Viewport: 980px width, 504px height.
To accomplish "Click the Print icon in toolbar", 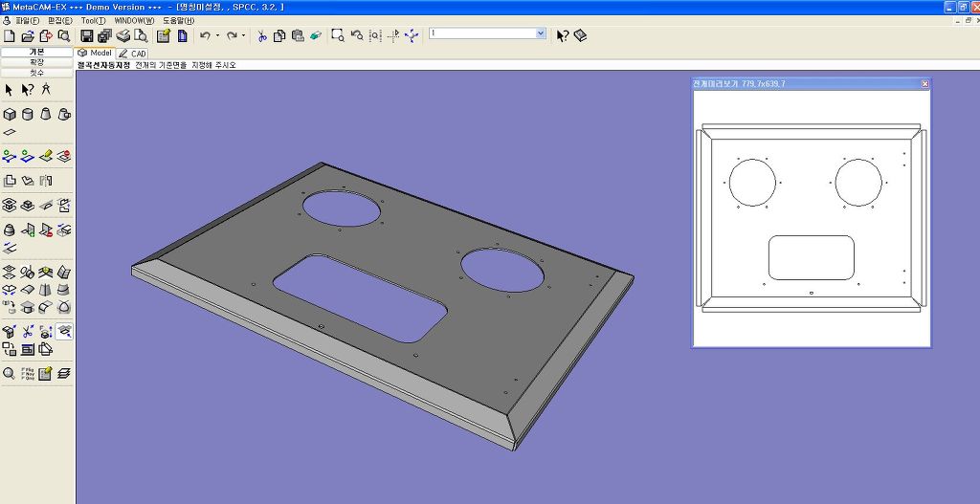I will click(x=123, y=35).
